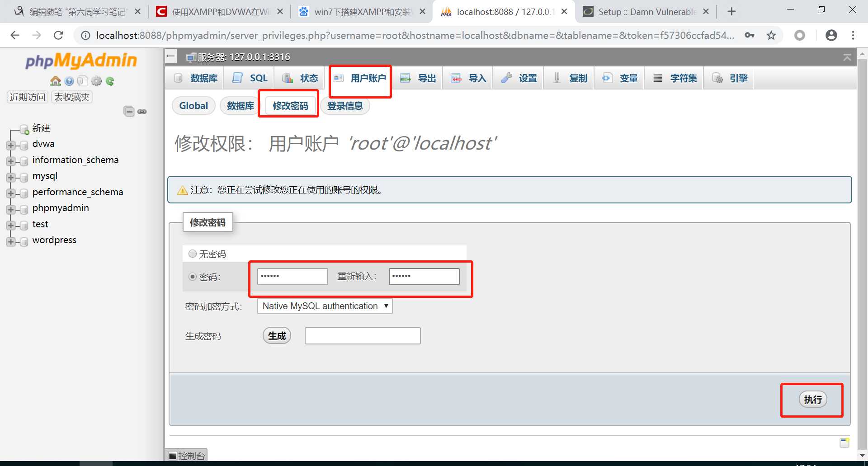
Task: Open the 设置 tab
Action: click(x=519, y=78)
